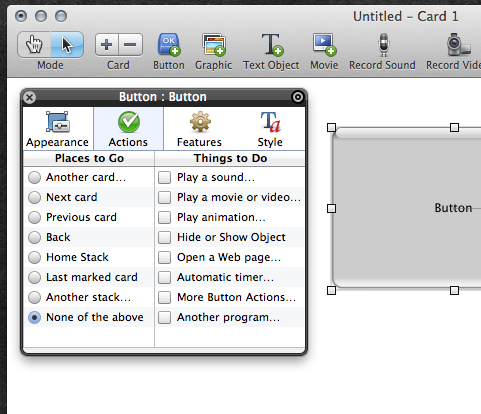Select 'Another card…' radio option
Screen dimensions: 481x414
point(34,177)
